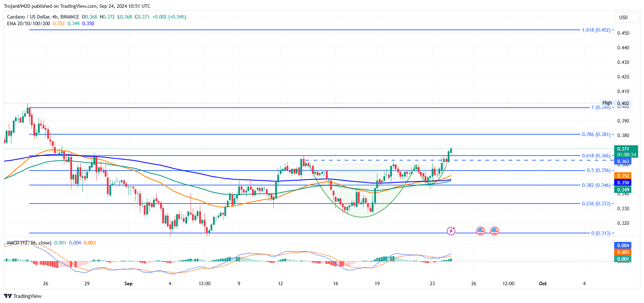Click the 0.420 level on price axis
Screen dimensions: 644x303
click(623, 77)
